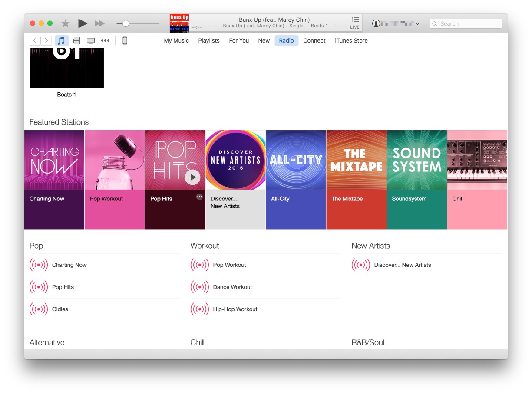Click the star favorite icon
Screen dimensions: 532x394
click(x=66, y=23)
